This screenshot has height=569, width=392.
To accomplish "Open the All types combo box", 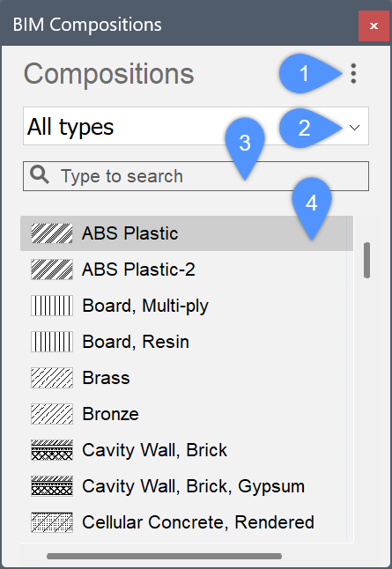I will (196, 126).
